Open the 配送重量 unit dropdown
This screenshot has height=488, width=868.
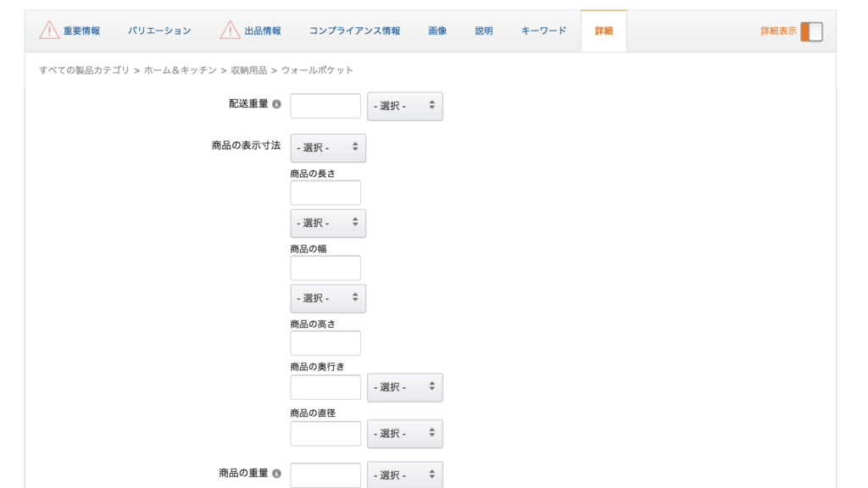pos(404,106)
